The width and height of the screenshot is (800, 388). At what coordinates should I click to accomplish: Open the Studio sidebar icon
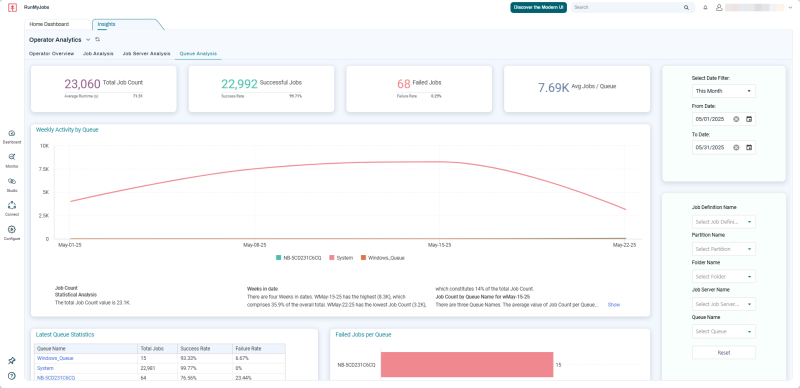[12, 184]
